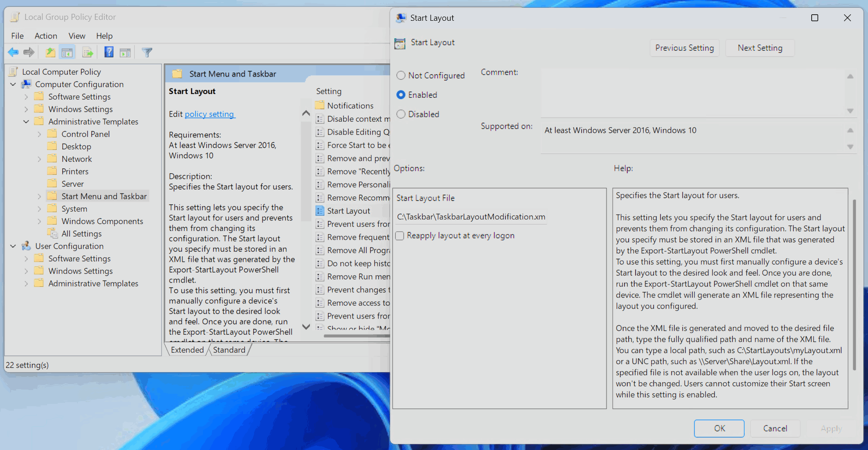Toggle the Show/Hide Action Pane icon

(x=125, y=53)
